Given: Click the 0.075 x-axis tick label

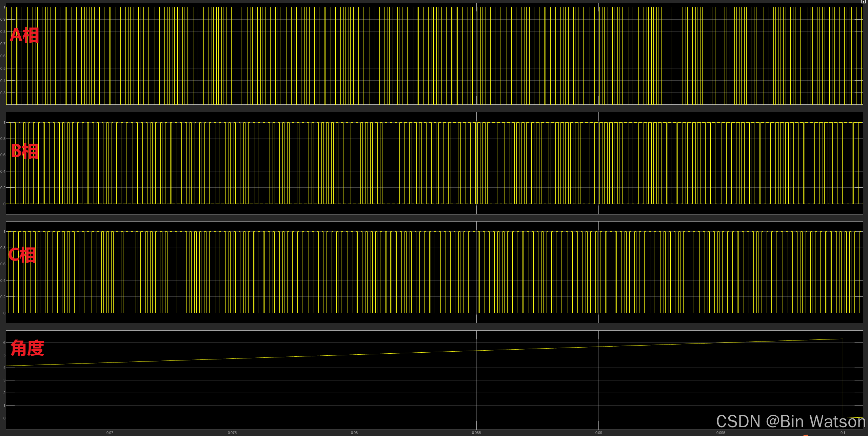Looking at the screenshot, I should [232, 433].
